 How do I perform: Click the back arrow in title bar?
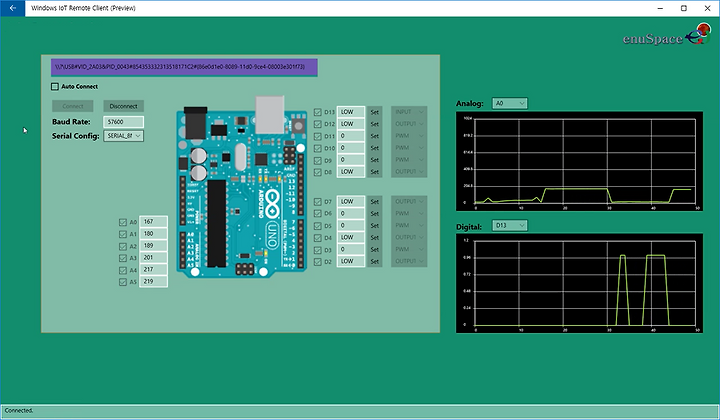(x=12, y=8)
